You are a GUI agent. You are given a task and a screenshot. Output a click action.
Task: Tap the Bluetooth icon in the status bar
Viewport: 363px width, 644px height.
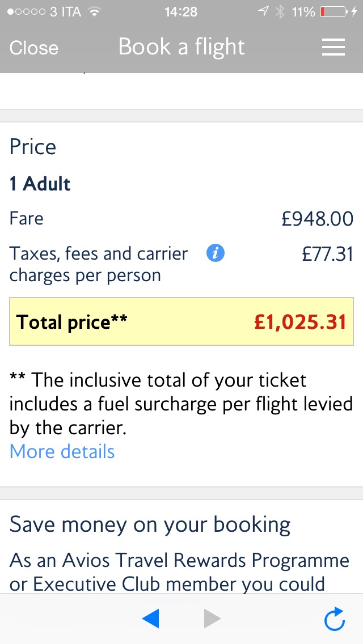coord(279,12)
